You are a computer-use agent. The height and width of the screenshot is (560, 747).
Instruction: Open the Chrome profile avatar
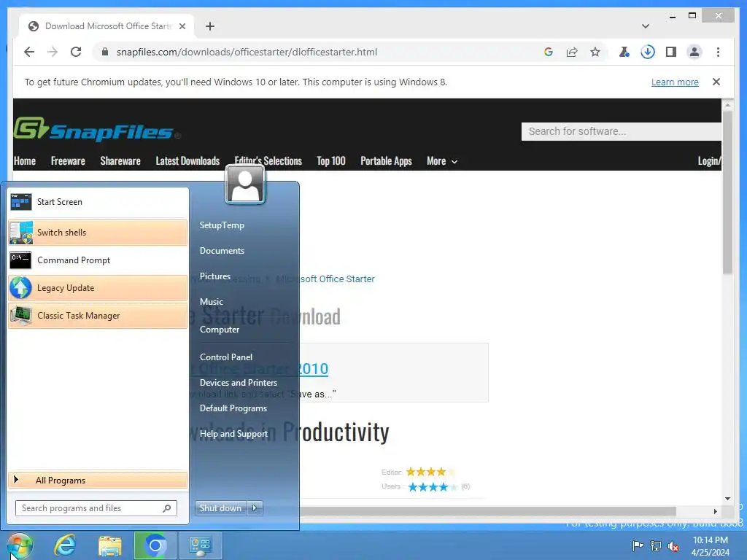(694, 52)
